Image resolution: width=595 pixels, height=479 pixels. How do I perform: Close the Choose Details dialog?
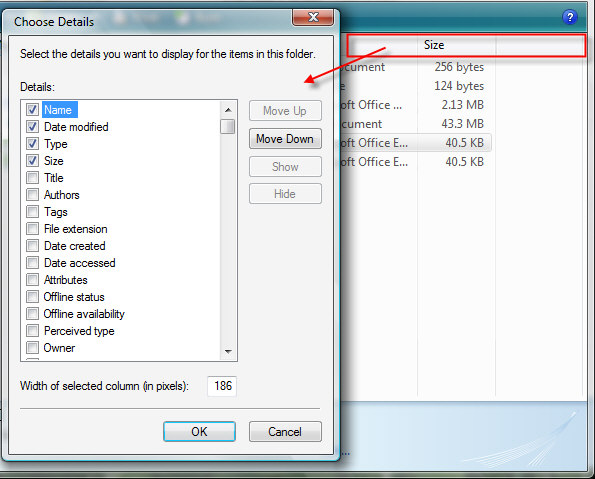313,17
